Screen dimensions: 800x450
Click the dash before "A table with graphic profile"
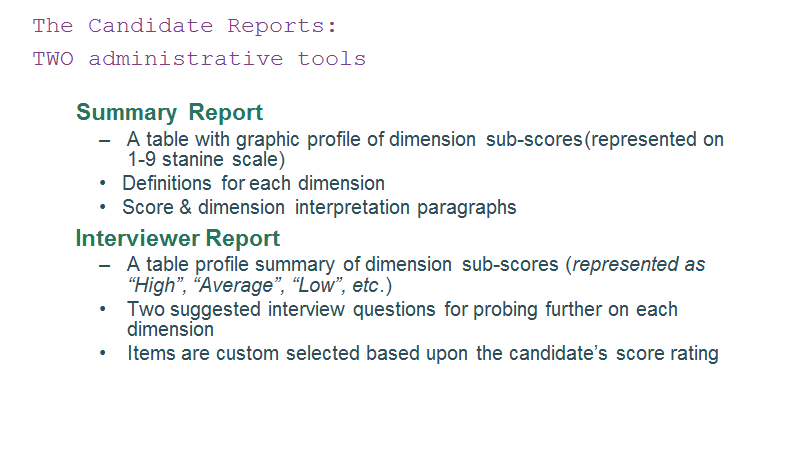(105, 140)
